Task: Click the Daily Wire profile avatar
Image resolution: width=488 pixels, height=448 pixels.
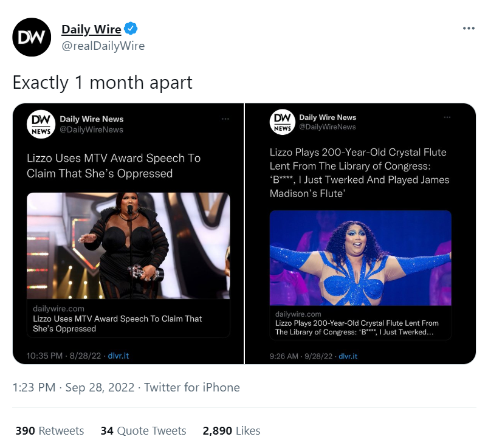Action: tap(32, 38)
